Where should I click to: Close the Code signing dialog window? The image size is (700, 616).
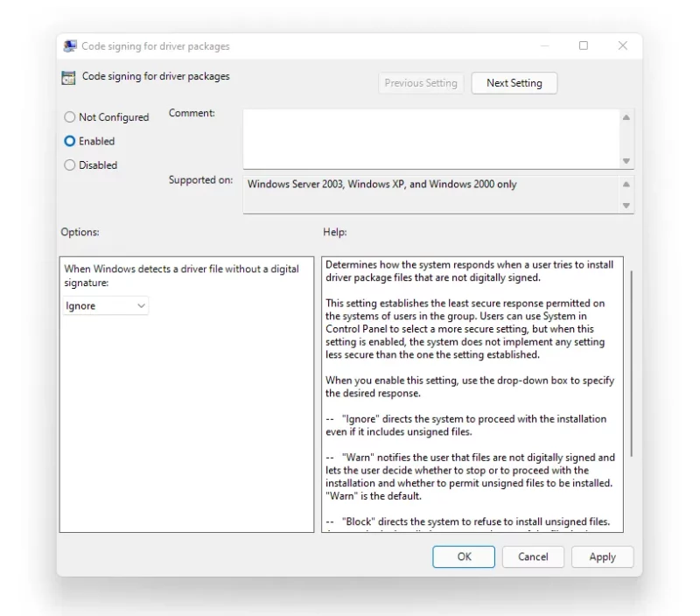pos(623,45)
